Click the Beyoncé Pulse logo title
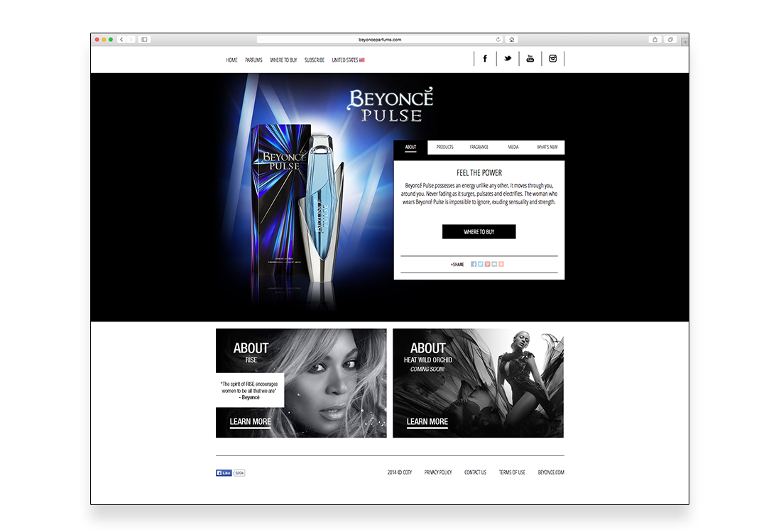Screen dimensions: 781x532 click(x=390, y=105)
